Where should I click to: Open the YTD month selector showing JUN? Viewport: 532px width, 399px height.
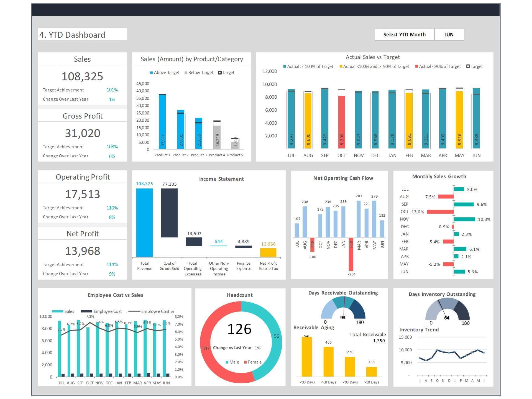coord(449,34)
